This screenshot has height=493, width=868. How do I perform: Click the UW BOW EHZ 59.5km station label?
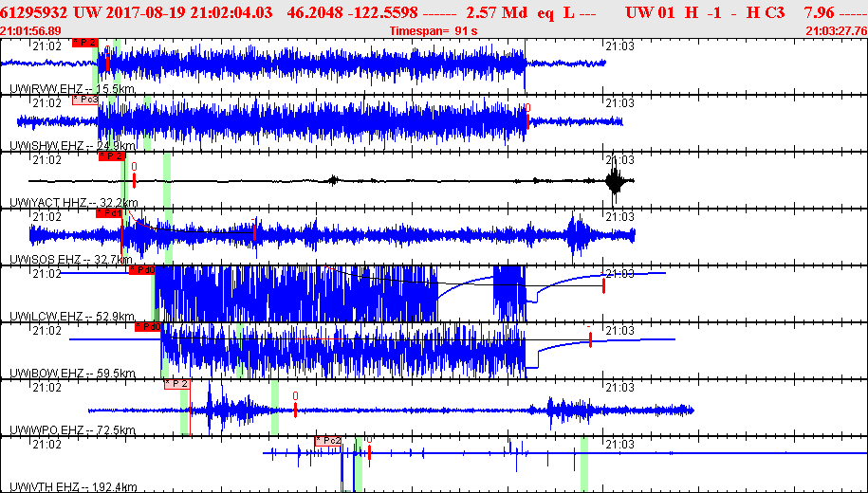[72, 374]
